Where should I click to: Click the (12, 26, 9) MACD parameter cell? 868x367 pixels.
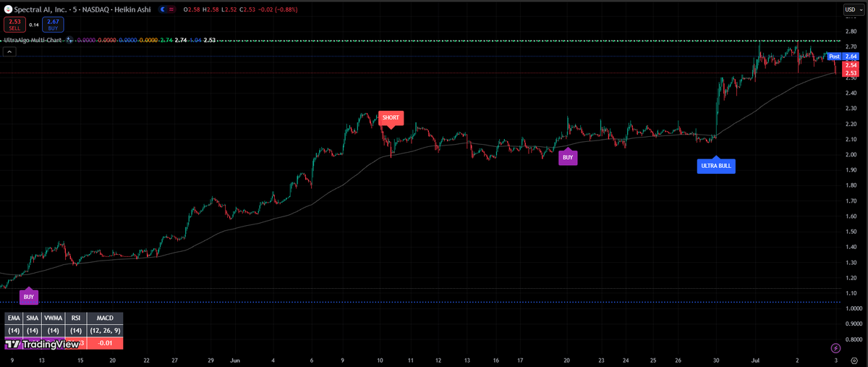pos(105,331)
